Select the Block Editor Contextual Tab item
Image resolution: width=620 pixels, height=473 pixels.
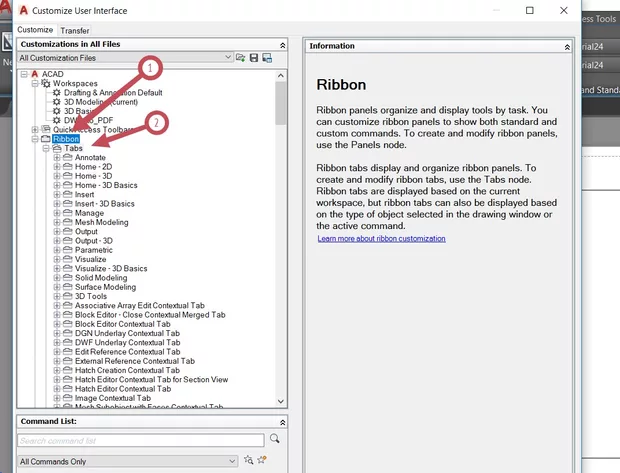coord(123,324)
